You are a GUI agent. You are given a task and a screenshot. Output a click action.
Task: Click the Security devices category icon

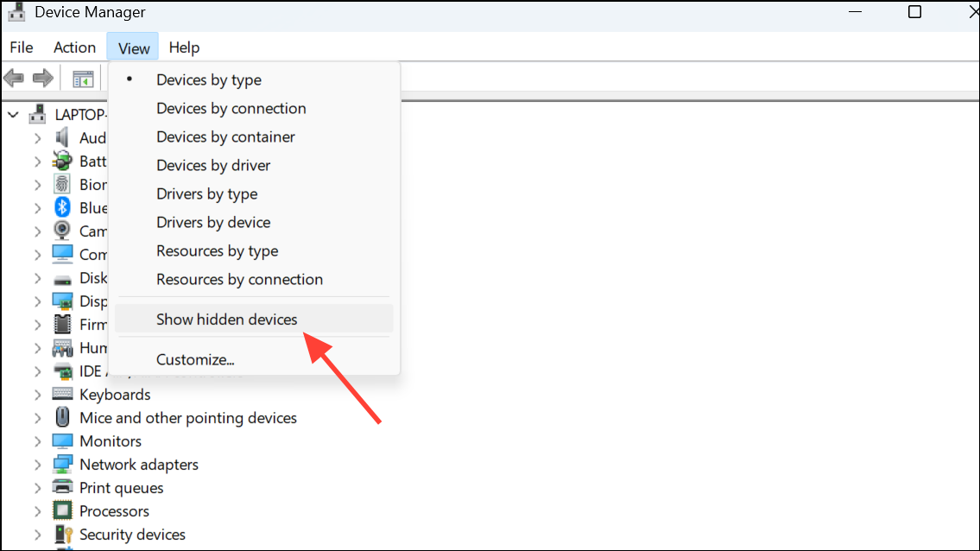[63, 534]
